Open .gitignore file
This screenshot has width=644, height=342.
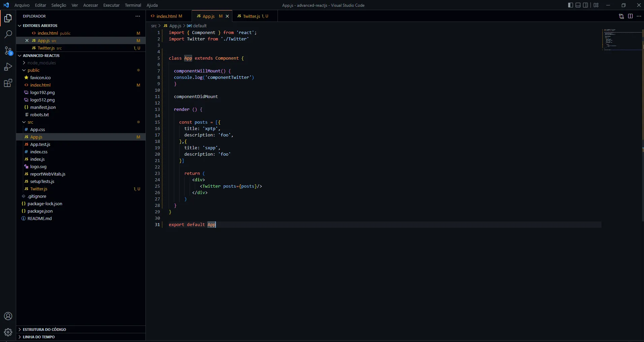(81, 196)
